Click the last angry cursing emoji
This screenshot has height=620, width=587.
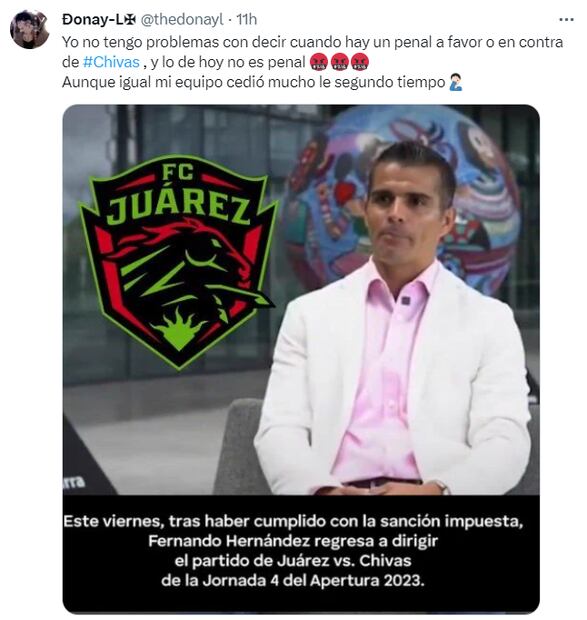(360, 62)
